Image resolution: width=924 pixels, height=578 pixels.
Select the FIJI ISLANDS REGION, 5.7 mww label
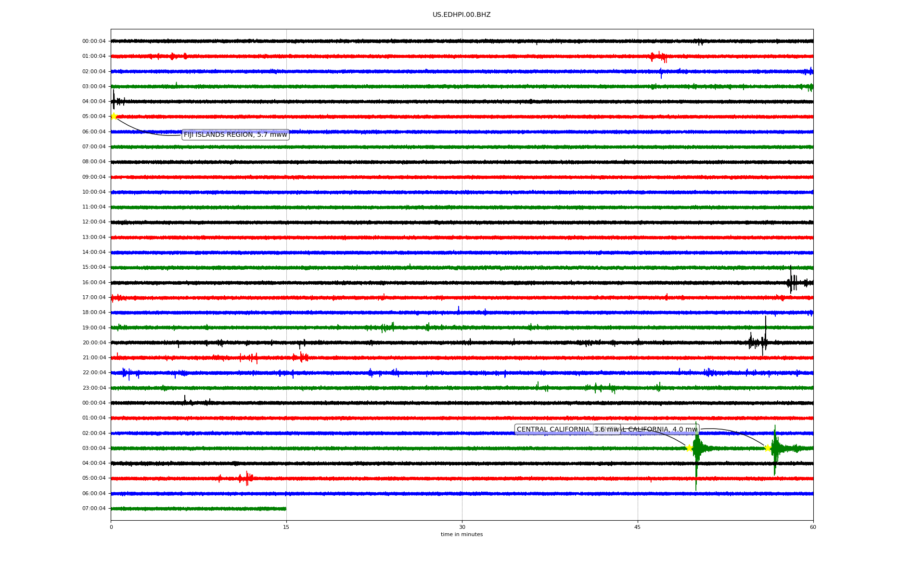[x=235, y=135]
